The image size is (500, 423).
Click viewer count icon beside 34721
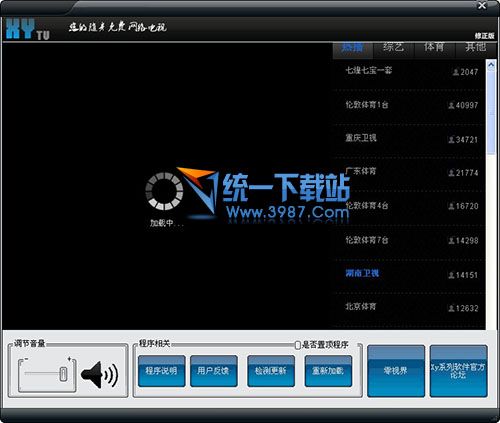[x=451, y=140]
